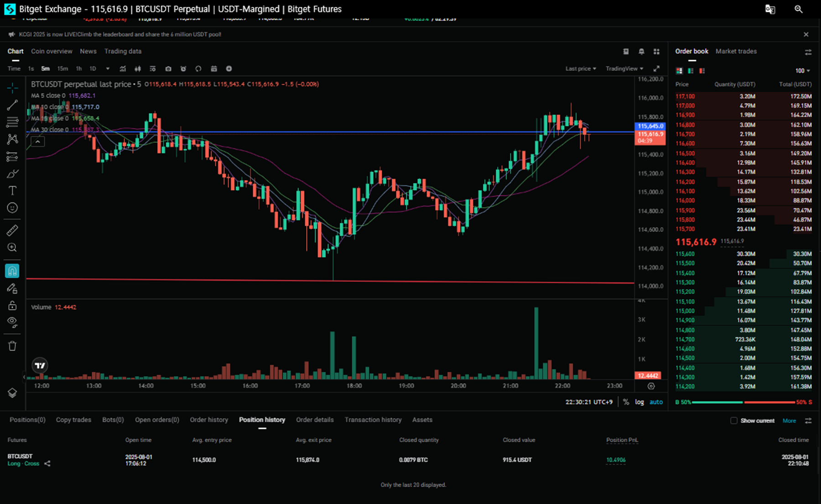Open the Order history tab
Image resolution: width=821 pixels, height=504 pixels.
(x=209, y=420)
